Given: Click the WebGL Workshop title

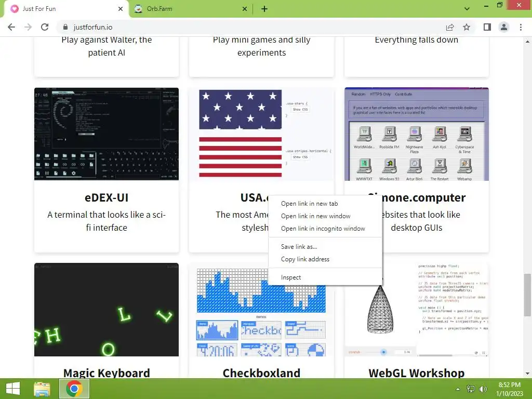Looking at the screenshot, I should (x=417, y=373).
